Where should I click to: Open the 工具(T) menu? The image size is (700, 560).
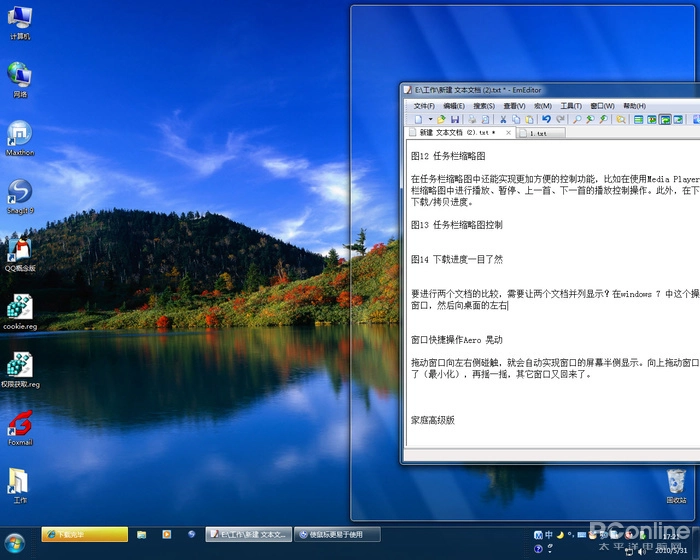tap(571, 105)
